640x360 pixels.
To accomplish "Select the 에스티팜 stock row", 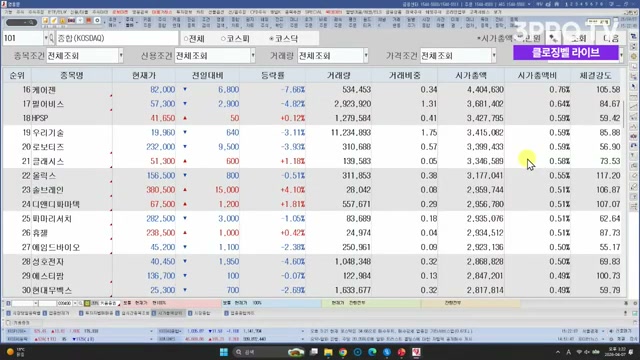I will click(x=313, y=276).
